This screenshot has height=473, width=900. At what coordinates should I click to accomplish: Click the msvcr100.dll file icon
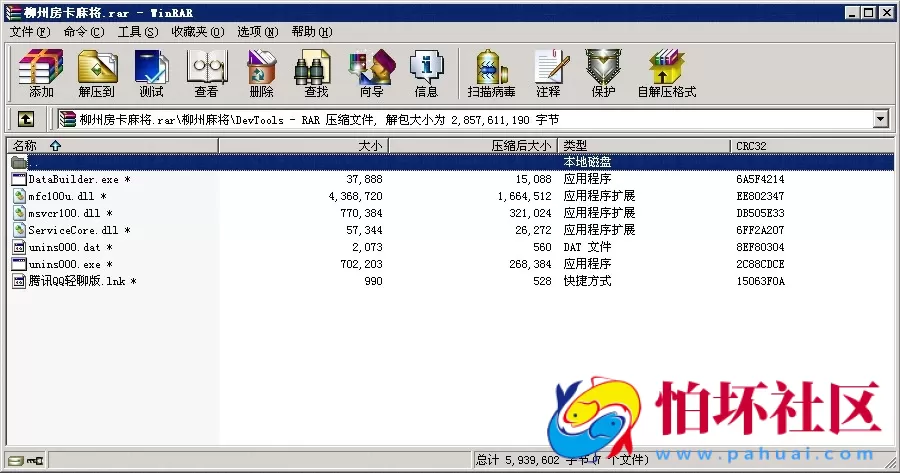tap(19, 213)
